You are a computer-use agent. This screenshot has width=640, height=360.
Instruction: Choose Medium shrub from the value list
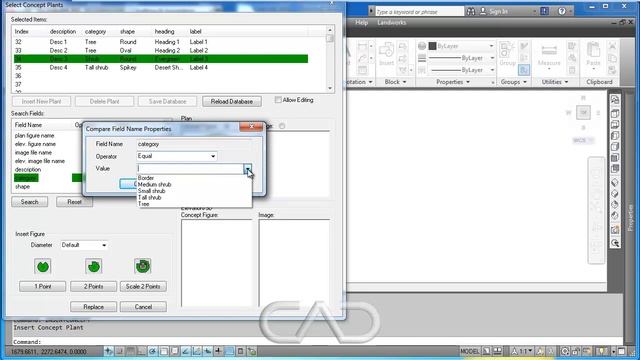pos(195,184)
